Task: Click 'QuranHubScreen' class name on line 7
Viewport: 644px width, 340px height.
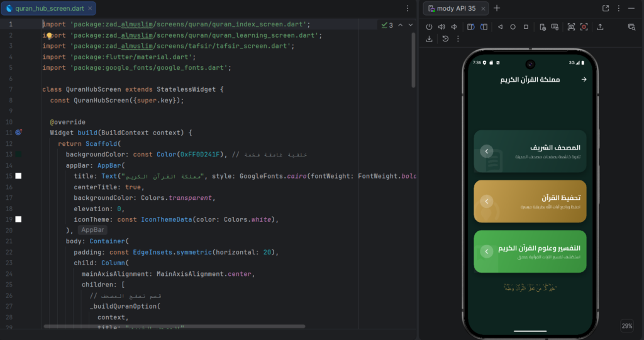Action: (x=93, y=89)
